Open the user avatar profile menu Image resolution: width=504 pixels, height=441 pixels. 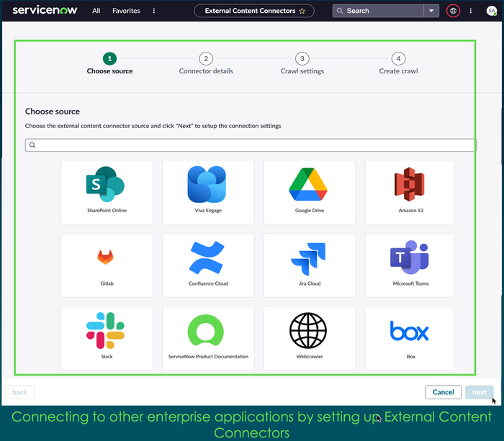492,11
